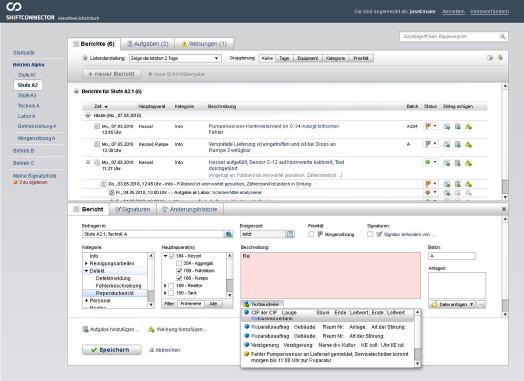Screen dimensions: 524x381
Task: Click the green icon at the report list toolbar's far right
Action: point(500,57)
